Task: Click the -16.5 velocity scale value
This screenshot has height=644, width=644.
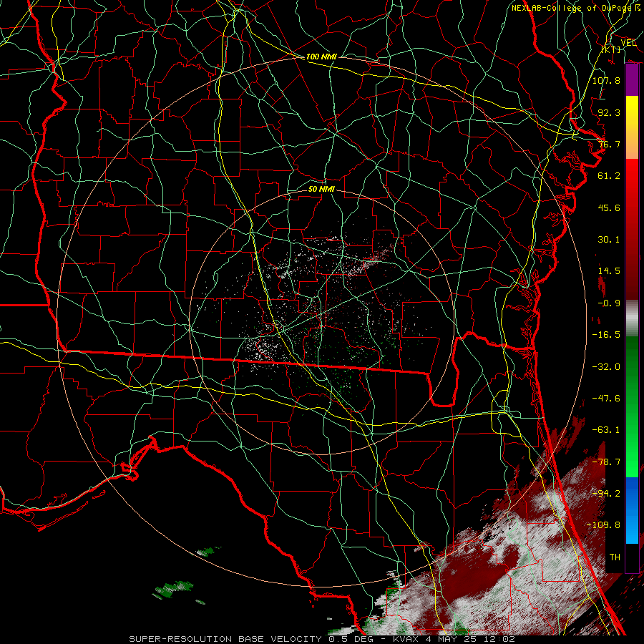Action: pyautogui.click(x=606, y=335)
